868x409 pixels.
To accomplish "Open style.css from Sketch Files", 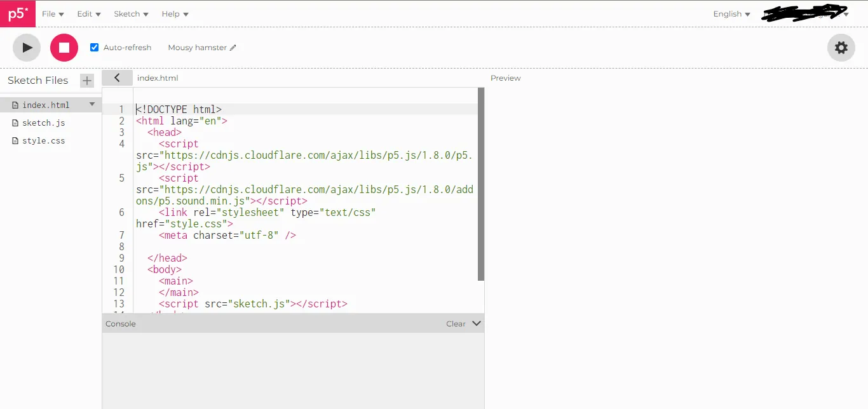I will click(43, 140).
